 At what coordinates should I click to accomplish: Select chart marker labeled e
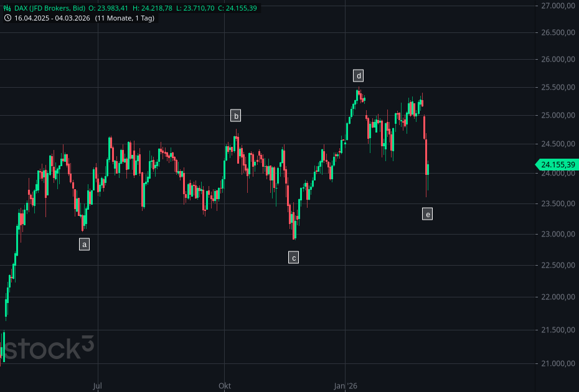pyautogui.click(x=427, y=215)
